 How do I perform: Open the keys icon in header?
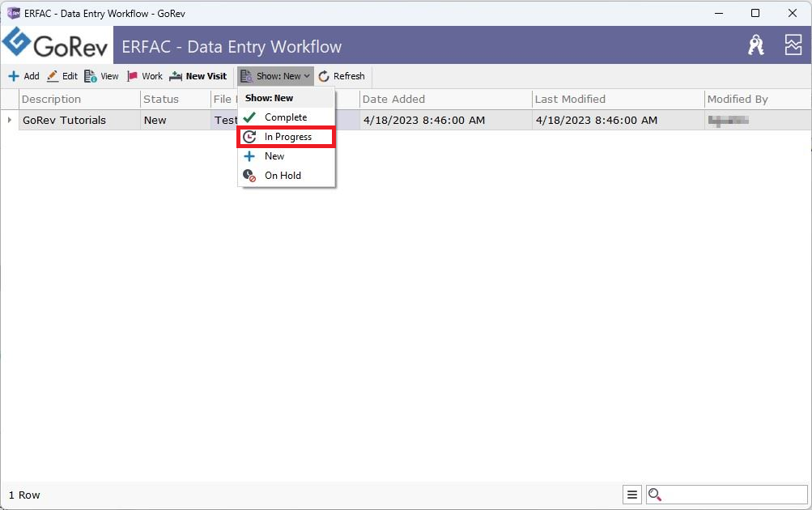point(756,45)
